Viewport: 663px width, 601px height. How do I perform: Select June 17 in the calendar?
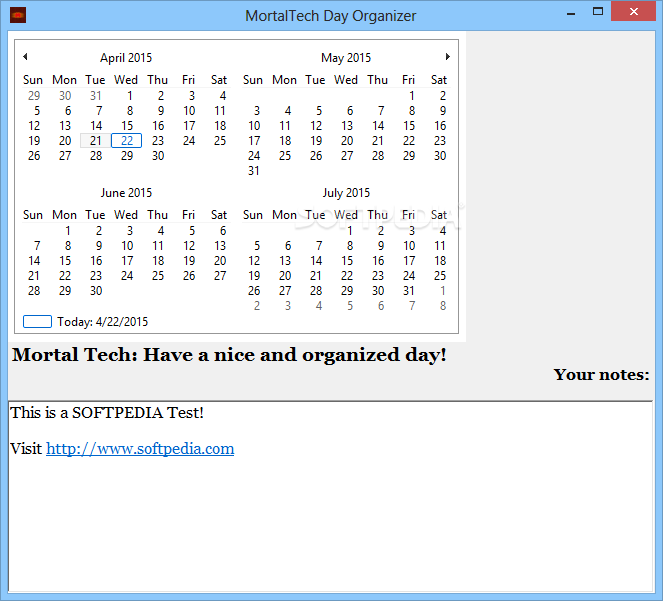(x=127, y=261)
